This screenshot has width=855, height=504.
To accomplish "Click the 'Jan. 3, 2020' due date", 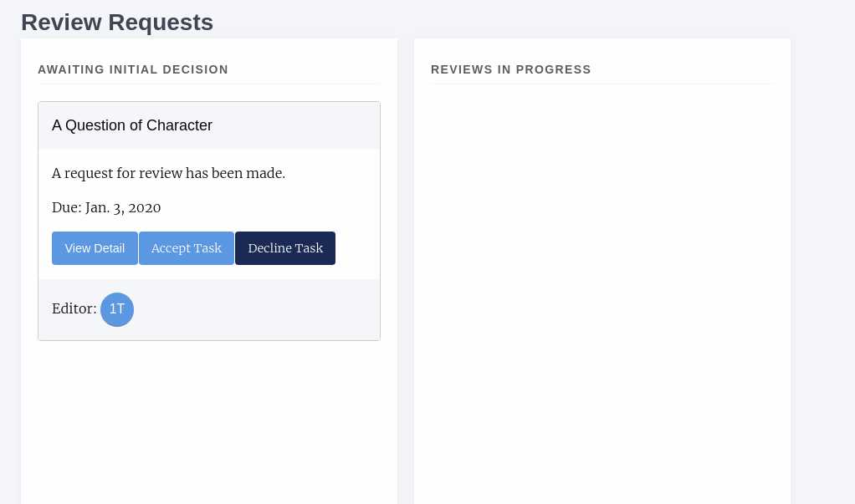I will point(123,207).
